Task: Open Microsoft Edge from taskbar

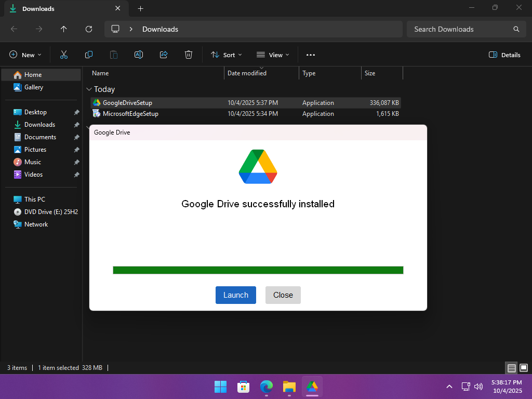Action: pyautogui.click(x=267, y=387)
